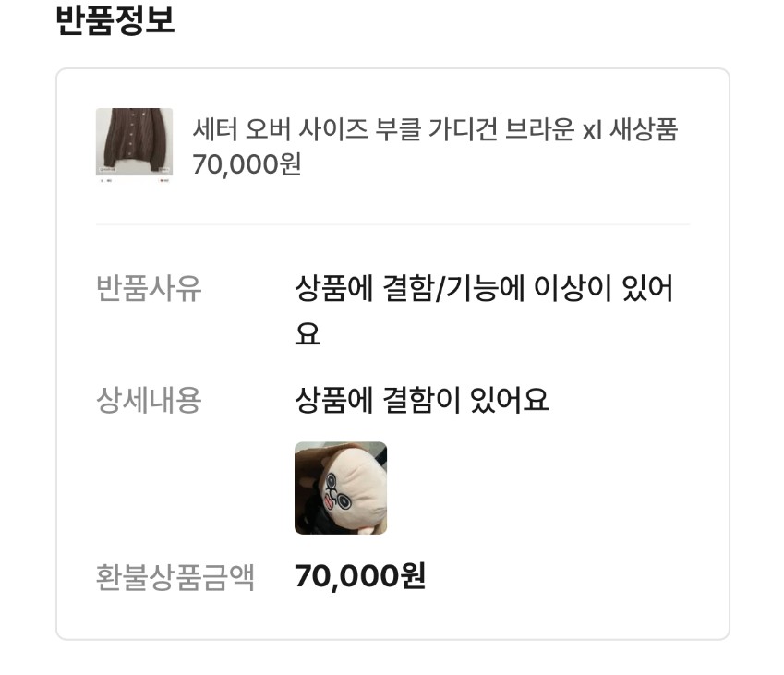784x675 pixels.
Task: Open the brown cardigan product thumbnail
Action: pos(134,146)
